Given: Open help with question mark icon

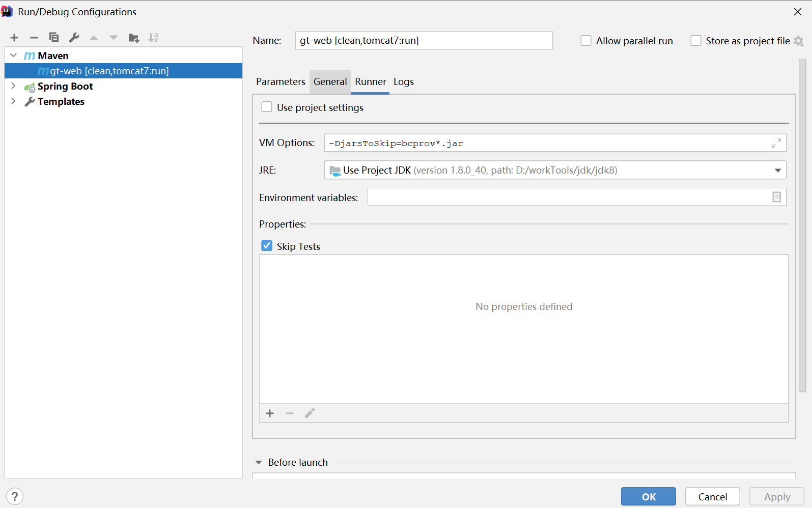Looking at the screenshot, I should coord(15,496).
